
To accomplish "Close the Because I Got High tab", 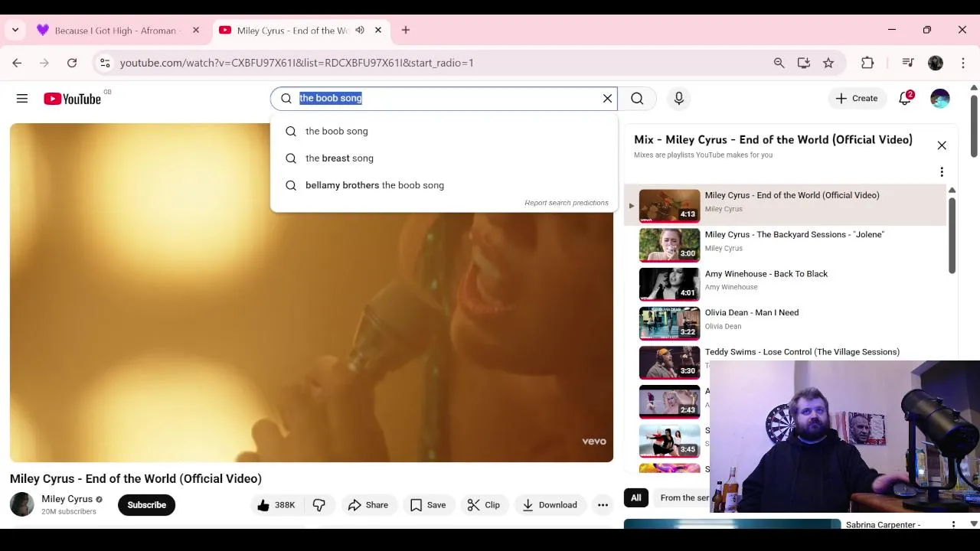I will (x=196, y=31).
